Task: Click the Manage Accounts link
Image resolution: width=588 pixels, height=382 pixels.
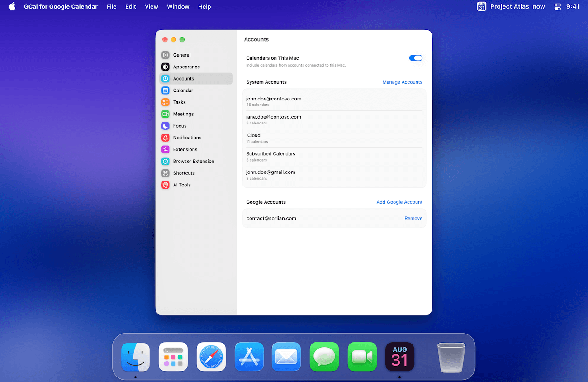Action: click(x=402, y=82)
